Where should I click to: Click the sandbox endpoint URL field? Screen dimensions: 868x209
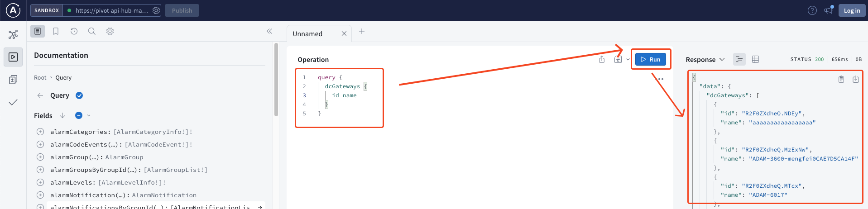tap(112, 10)
